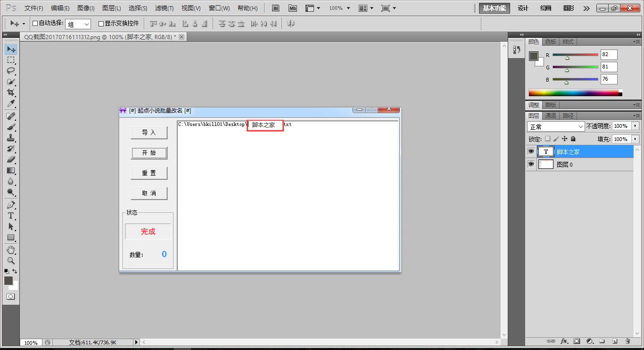Switch to the 路径 tab
The width and height of the screenshot is (644, 350).
pyautogui.click(x=568, y=116)
